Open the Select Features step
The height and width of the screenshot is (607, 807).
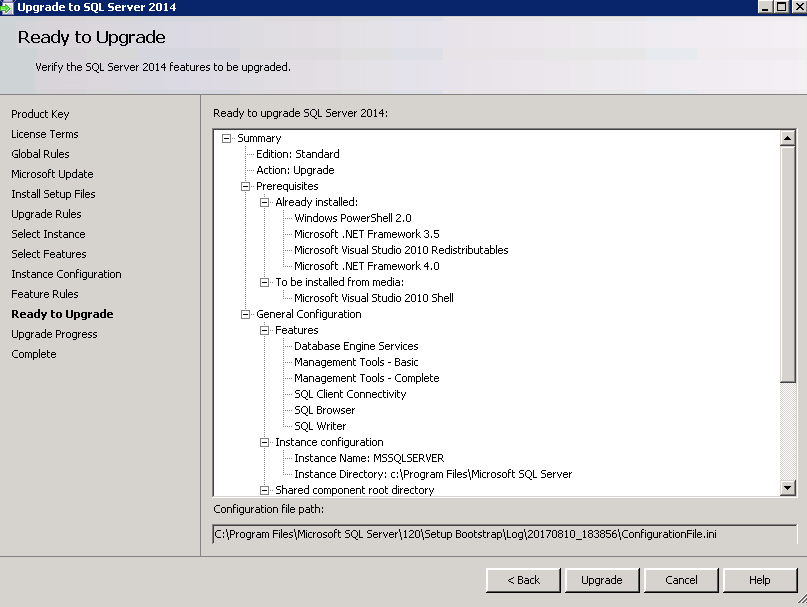point(49,254)
